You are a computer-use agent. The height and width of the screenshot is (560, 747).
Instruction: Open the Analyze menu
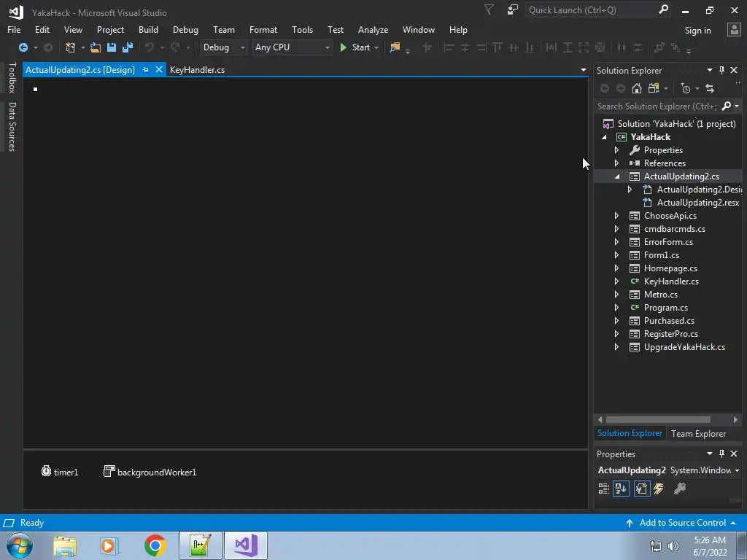coord(373,29)
